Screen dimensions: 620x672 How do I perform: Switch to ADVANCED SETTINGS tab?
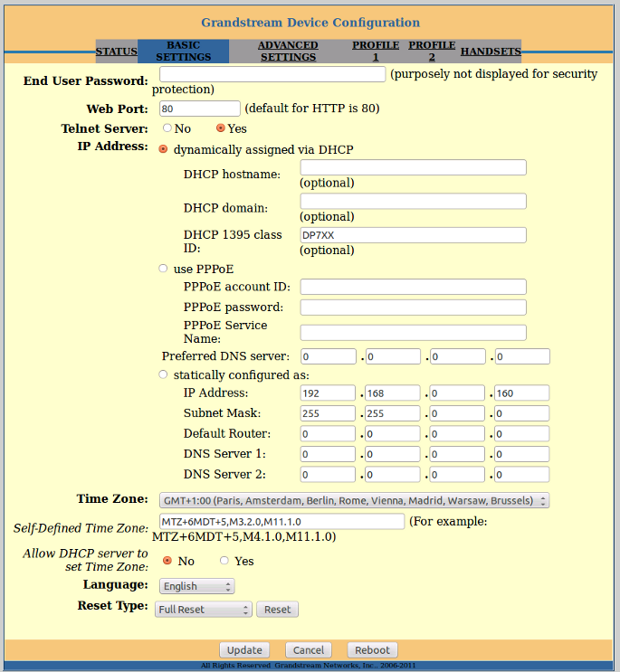point(288,51)
